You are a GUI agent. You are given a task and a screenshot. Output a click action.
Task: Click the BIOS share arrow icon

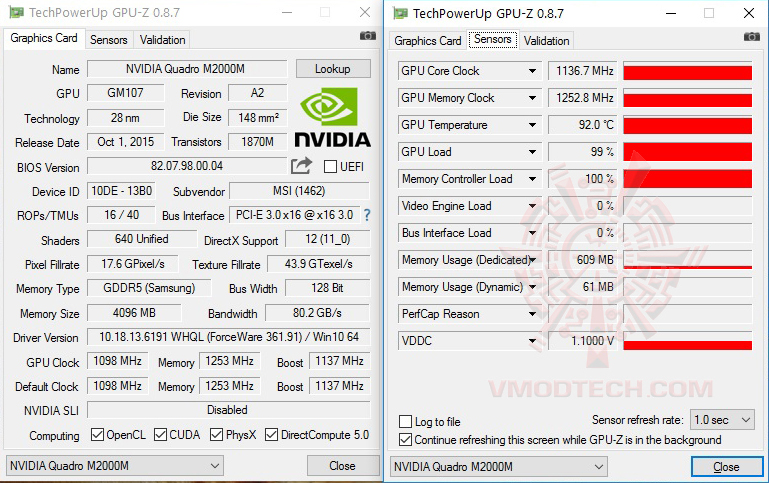[x=301, y=166]
